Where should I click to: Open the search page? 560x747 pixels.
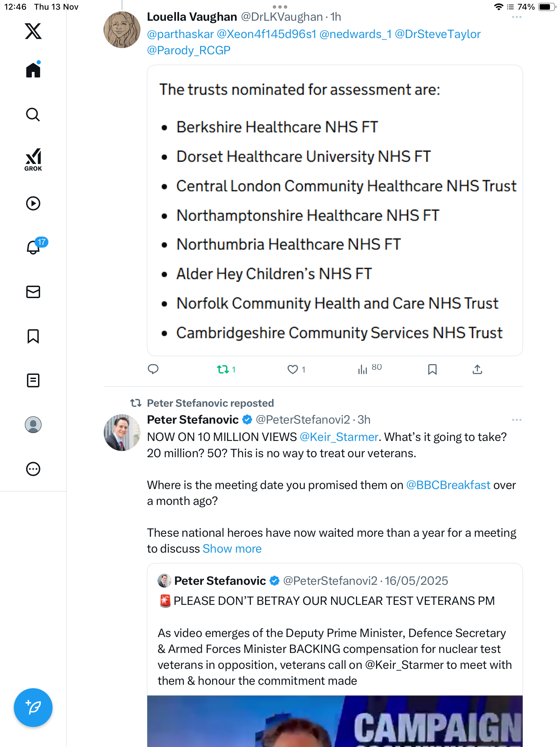[x=33, y=115]
